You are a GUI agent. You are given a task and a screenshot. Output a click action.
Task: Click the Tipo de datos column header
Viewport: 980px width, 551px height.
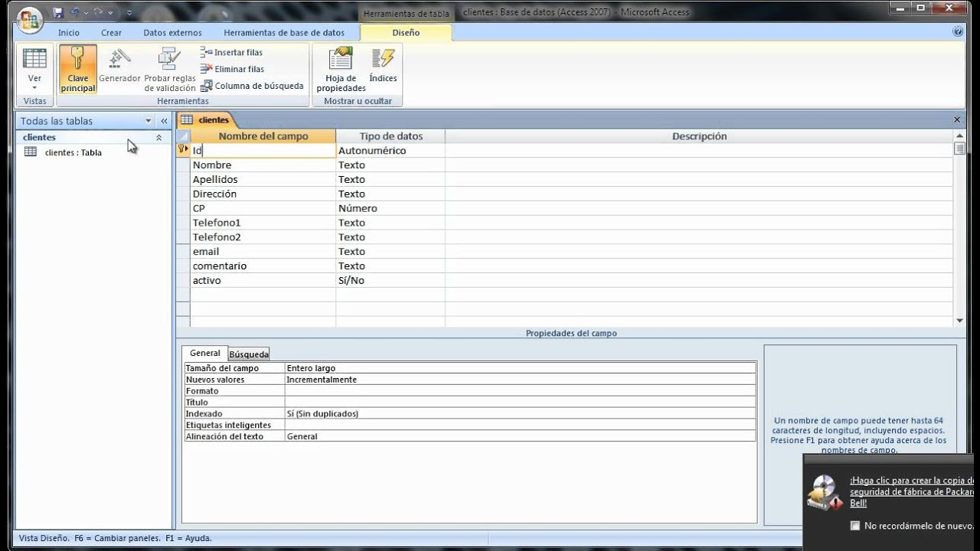(390, 136)
